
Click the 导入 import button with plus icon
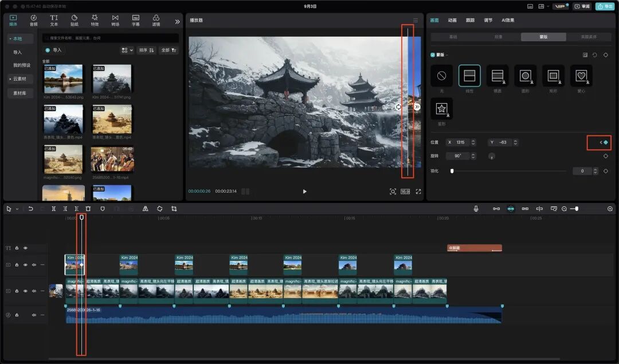point(54,50)
